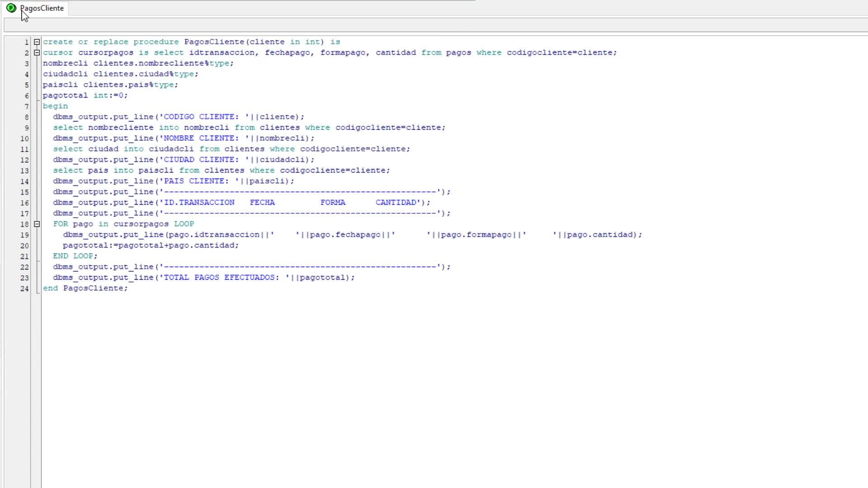Screen dimensions: 868x488
Task: Click 'END LOOP' on line 21
Action: (x=73, y=256)
